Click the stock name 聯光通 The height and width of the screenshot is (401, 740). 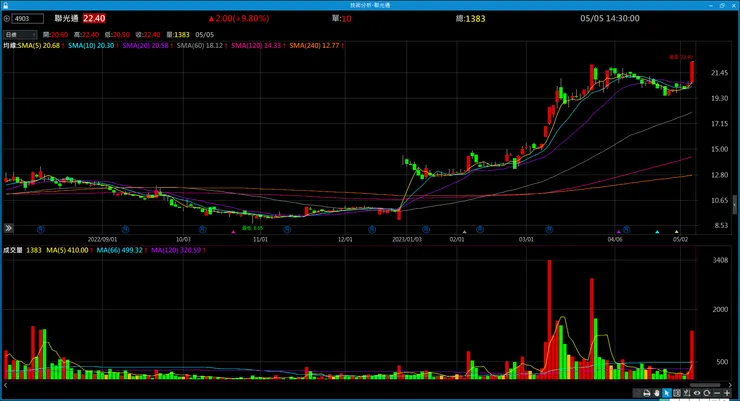click(x=67, y=19)
